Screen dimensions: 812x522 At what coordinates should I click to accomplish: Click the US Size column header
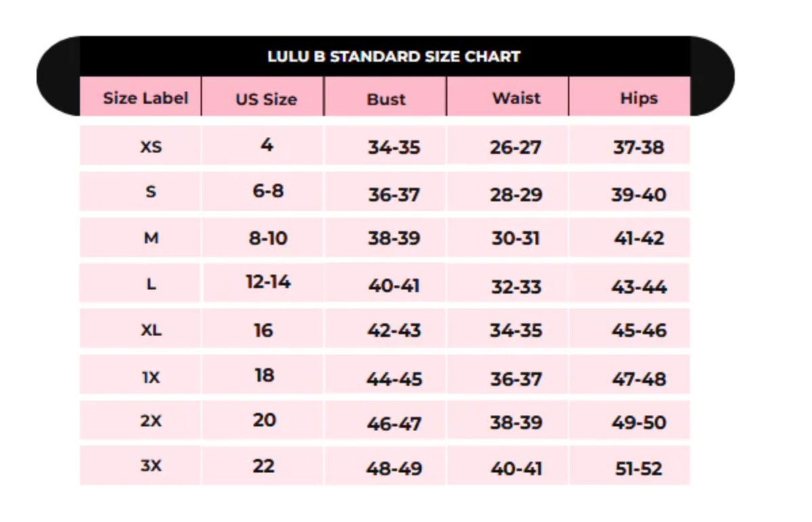click(x=266, y=100)
